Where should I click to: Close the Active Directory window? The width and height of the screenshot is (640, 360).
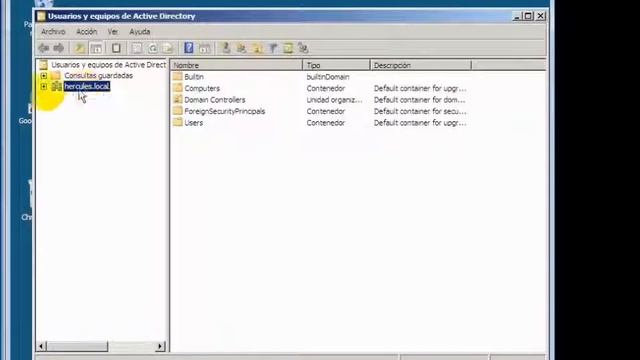[x=540, y=16]
